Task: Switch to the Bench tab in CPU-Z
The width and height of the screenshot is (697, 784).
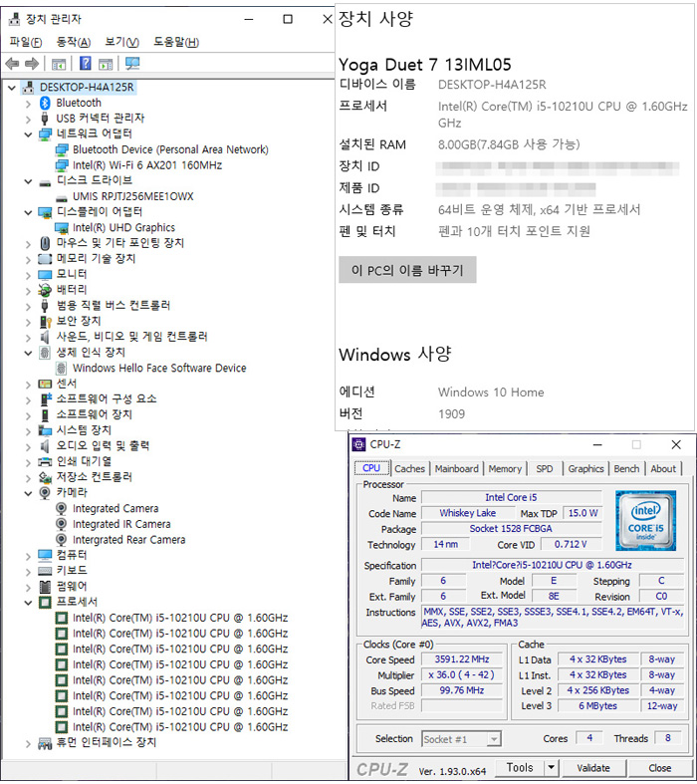Action: (626, 468)
